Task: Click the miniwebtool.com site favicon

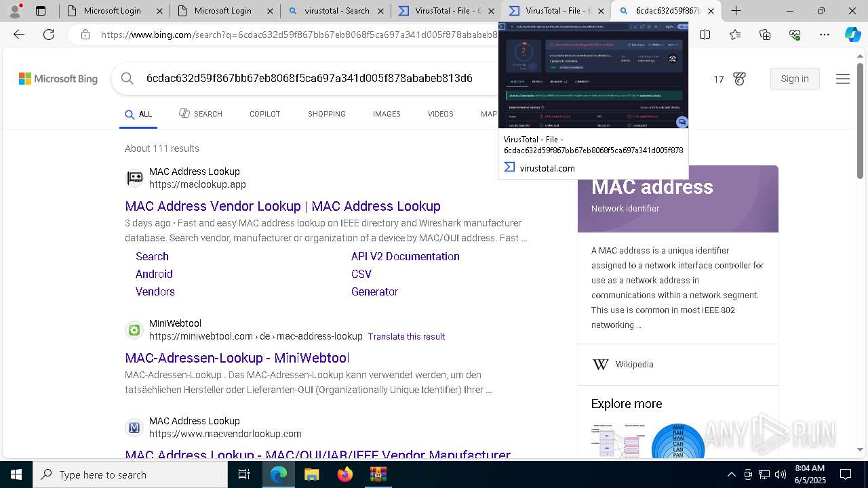Action: coord(134,330)
